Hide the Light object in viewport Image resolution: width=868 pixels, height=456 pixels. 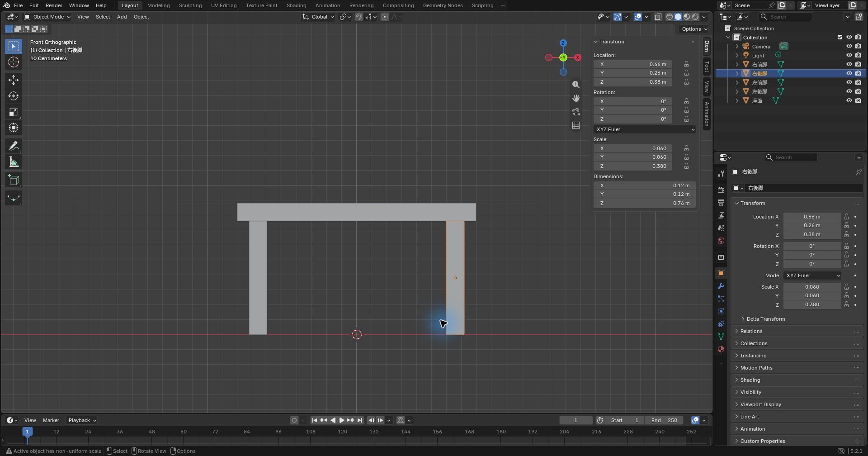[849, 55]
